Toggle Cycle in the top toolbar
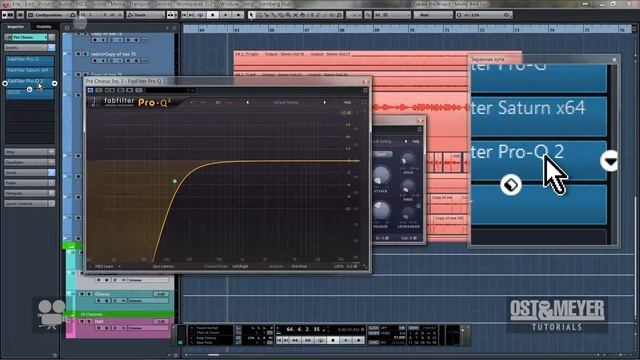This screenshot has height=360, width=640. (200, 15)
